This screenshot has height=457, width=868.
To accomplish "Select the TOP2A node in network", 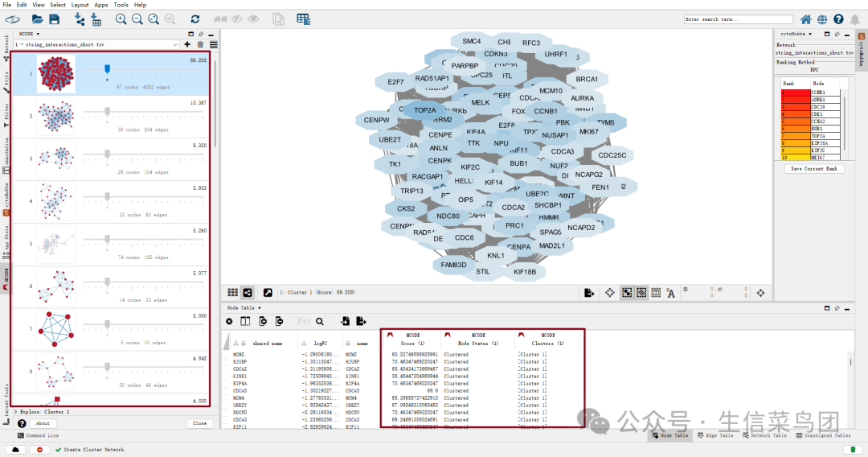I will pos(424,110).
